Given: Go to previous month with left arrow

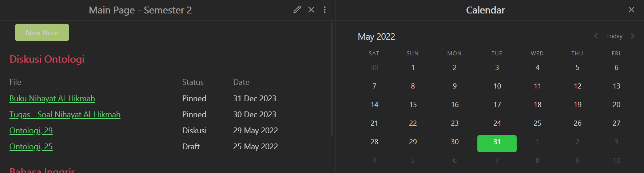Looking at the screenshot, I should click(x=596, y=36).
